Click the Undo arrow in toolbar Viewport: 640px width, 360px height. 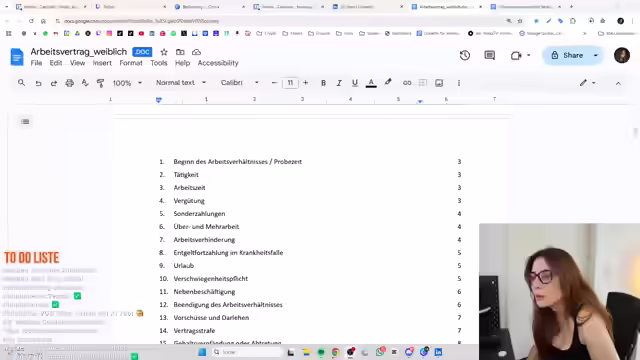[x=38, y=83]
